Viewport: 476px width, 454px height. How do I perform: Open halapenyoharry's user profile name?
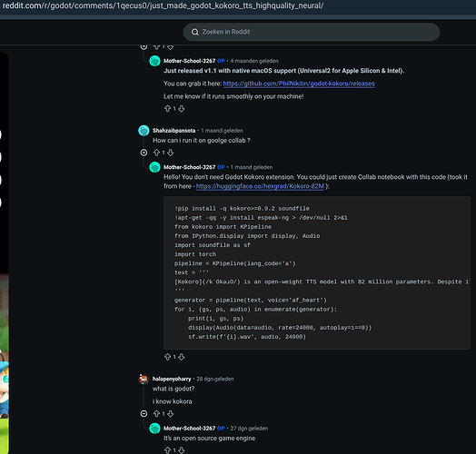click(x=172, y=379)
